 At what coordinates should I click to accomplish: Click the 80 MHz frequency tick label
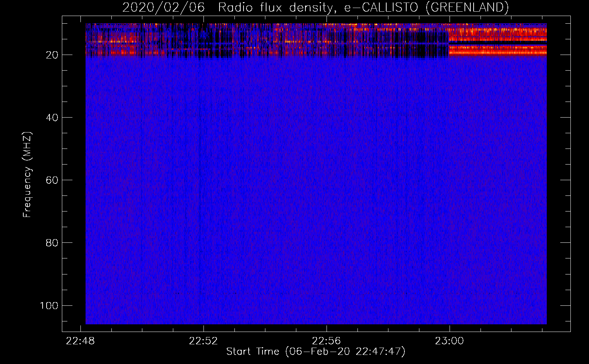pos(52,243)
